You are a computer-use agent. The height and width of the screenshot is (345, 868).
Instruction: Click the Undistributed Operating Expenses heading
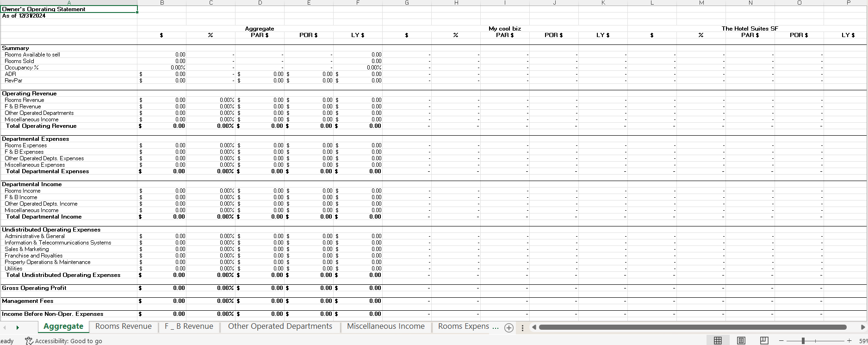click(x=51, y=230)
